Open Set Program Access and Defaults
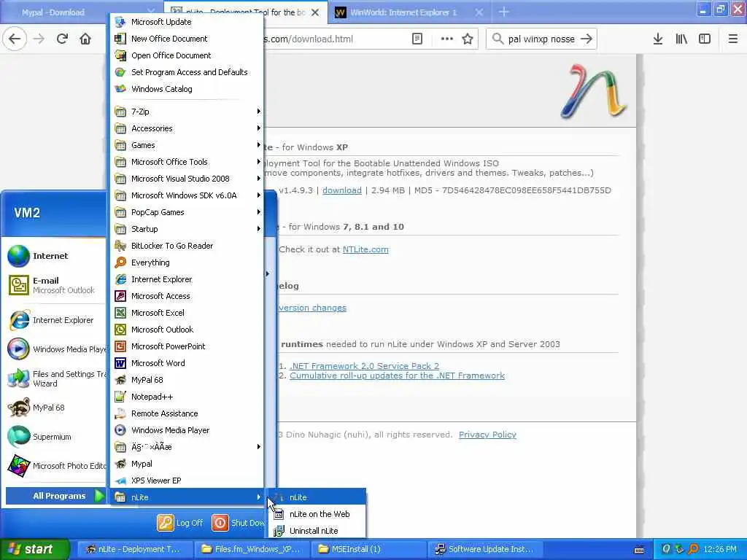Viewport: 747px width, 560px height. (187, 72)
